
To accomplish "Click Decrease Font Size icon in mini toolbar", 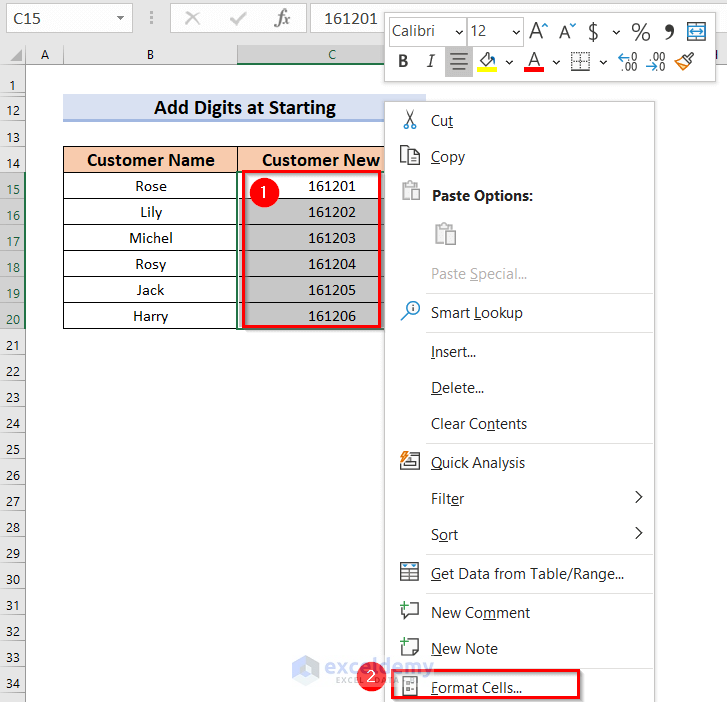I will (567, 32).
